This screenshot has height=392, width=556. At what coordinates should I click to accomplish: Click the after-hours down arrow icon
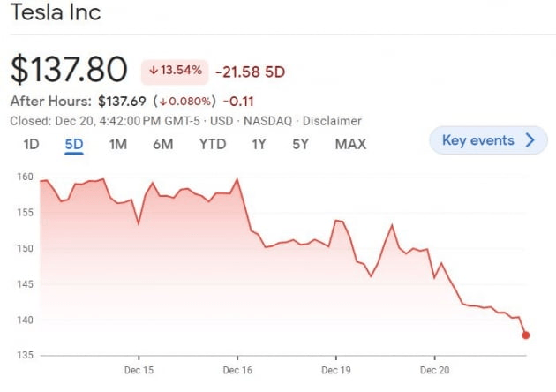tap(164, 101)
